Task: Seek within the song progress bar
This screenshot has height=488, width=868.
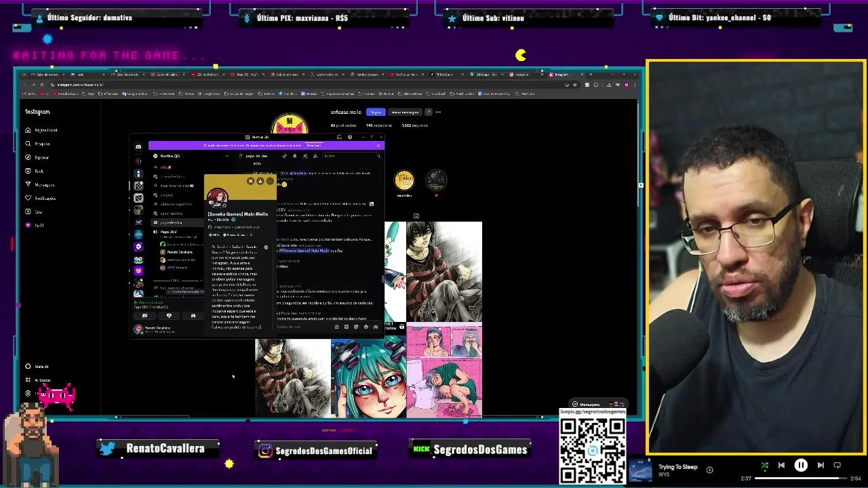Action: point(802,479)
